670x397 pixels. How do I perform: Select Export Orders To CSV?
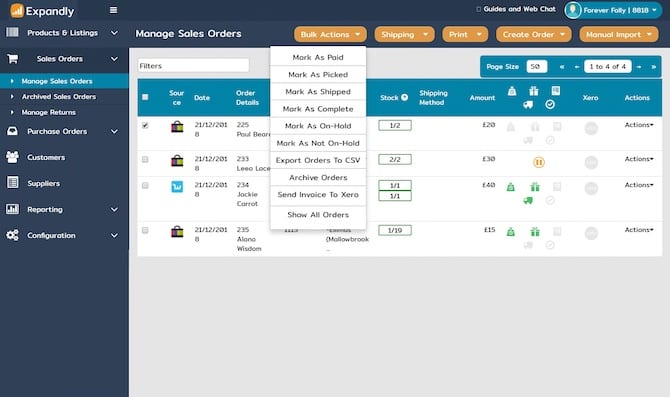[x=318, y=160]
